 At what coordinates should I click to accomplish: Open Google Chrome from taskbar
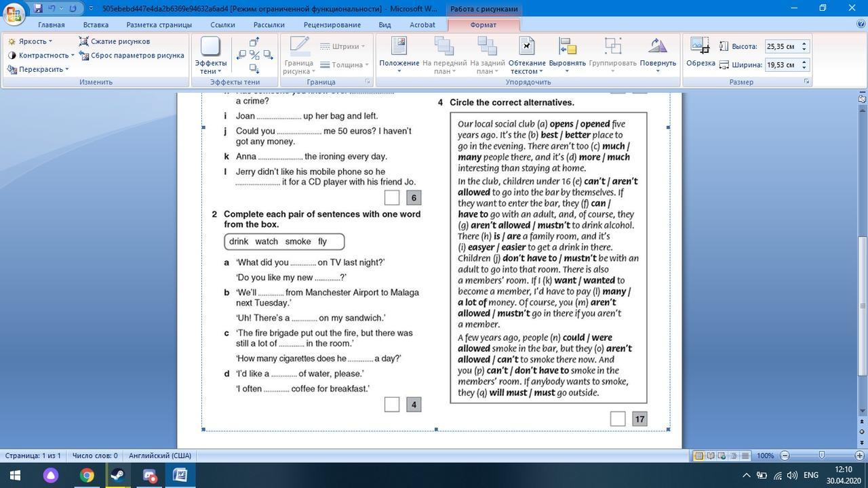tap(86, 475)
